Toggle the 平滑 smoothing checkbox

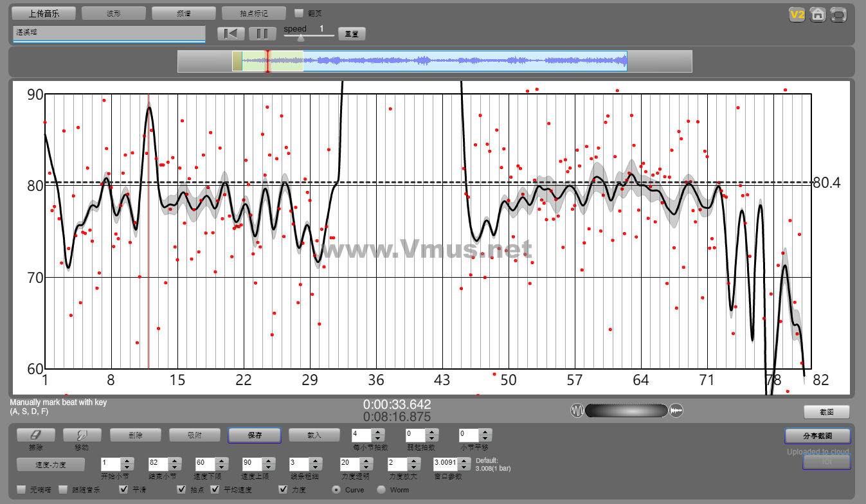tap(124, 490)
